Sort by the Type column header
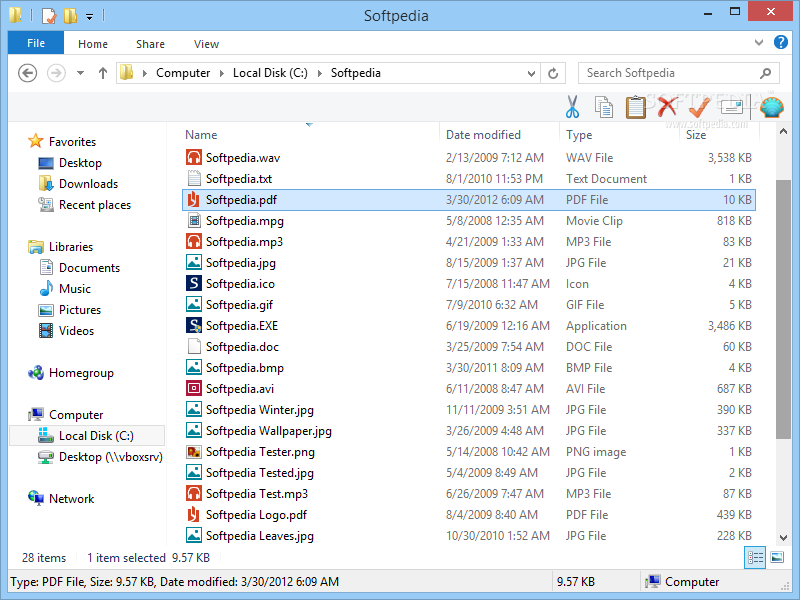This screenshot has width=800, height=600. coord(579,135)
